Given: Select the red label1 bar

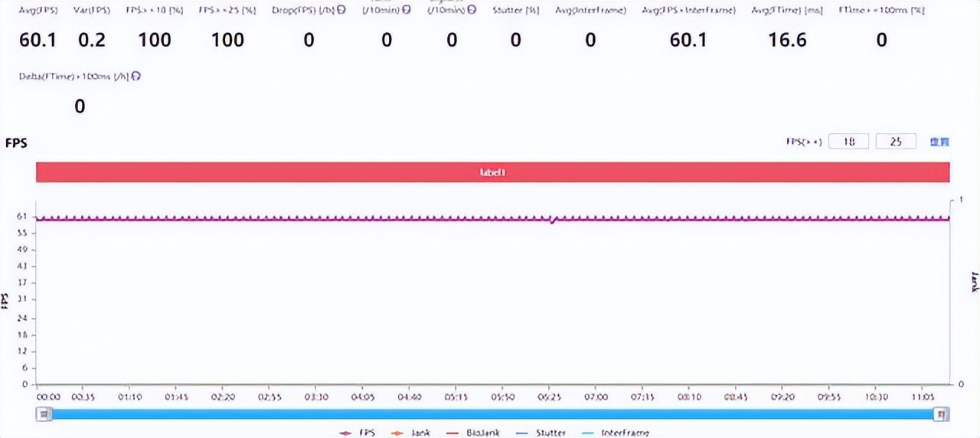Looking at the screenshot, I should click(x=492, y=172).
